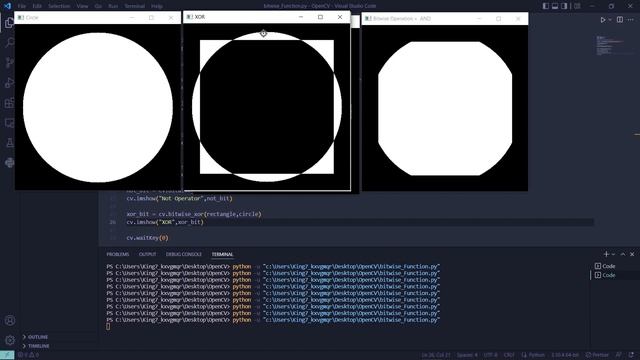The image size is (640, 360).
Task: Toggle the primary side bar layout icon
Action: (x=546, y=6)
